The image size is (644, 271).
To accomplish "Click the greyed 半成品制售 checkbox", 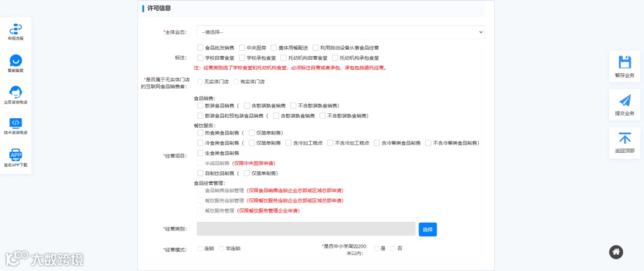I will pyautogui.click(x=200, y=164).
